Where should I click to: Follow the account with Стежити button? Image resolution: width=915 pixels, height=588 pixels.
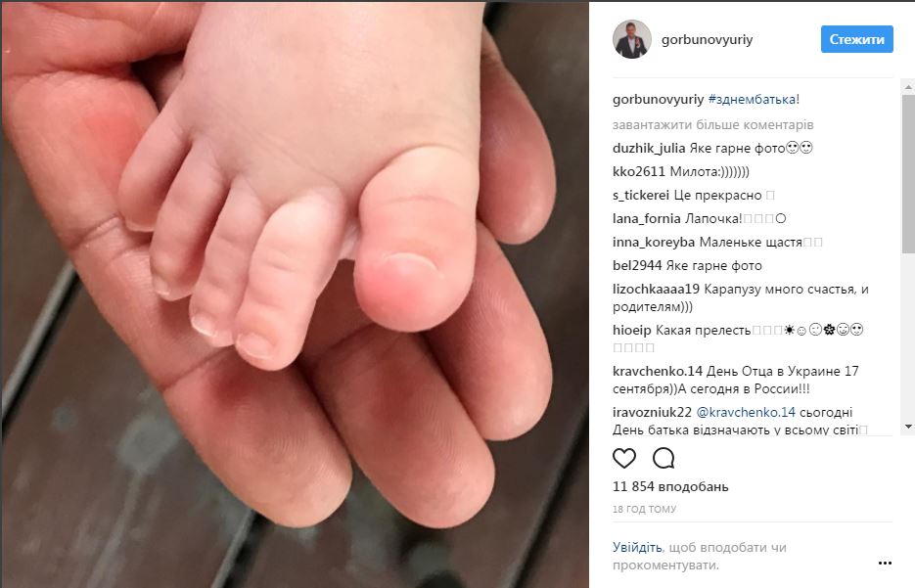[856, 39]
